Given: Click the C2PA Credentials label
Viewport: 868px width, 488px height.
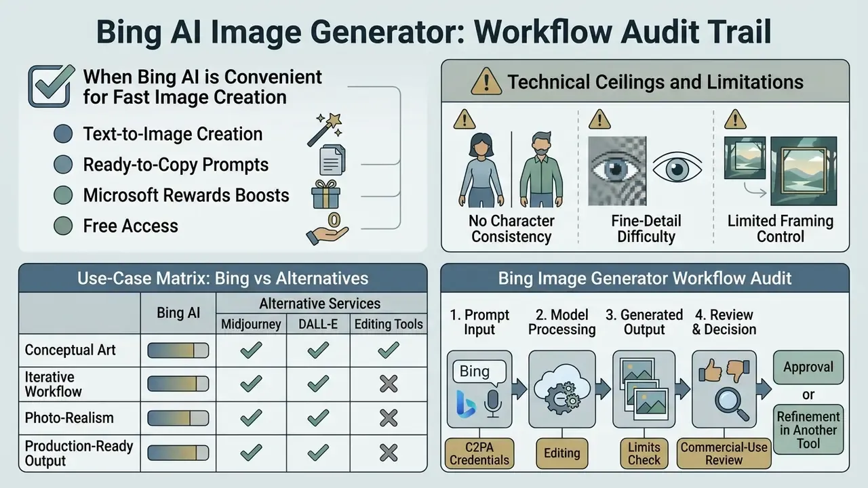Looking at the screenshot, I should 479,453.
